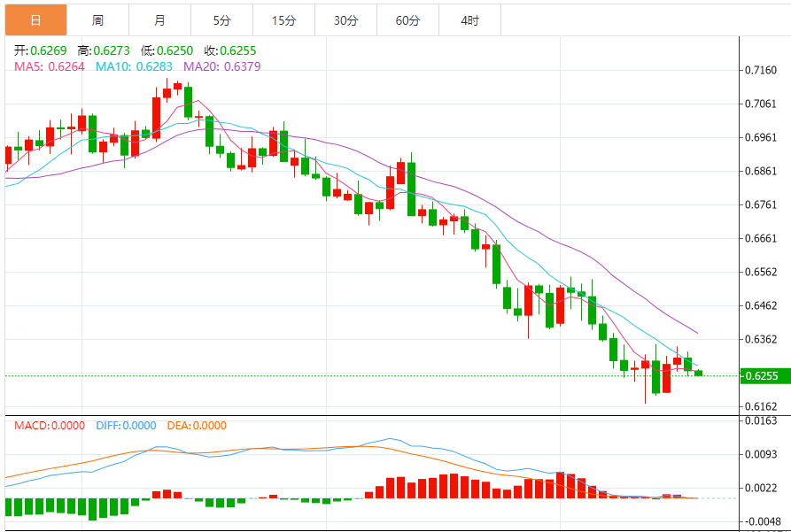Viewport: 791px width, 532px height.
Task: Click the 0.6761 price axis label
Action: pyautogui.click(x=761, y=204)
